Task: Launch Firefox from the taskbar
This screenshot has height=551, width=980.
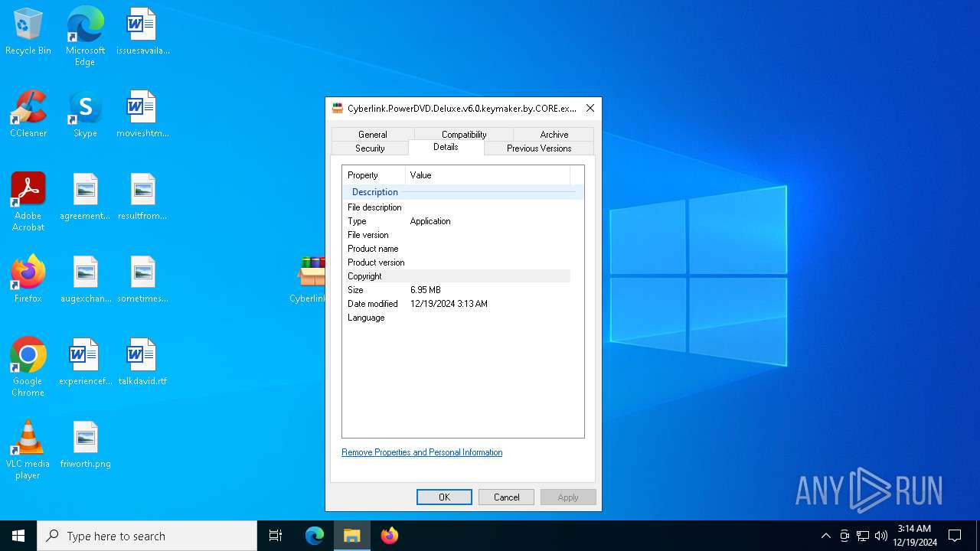Action: coord(390,536)
